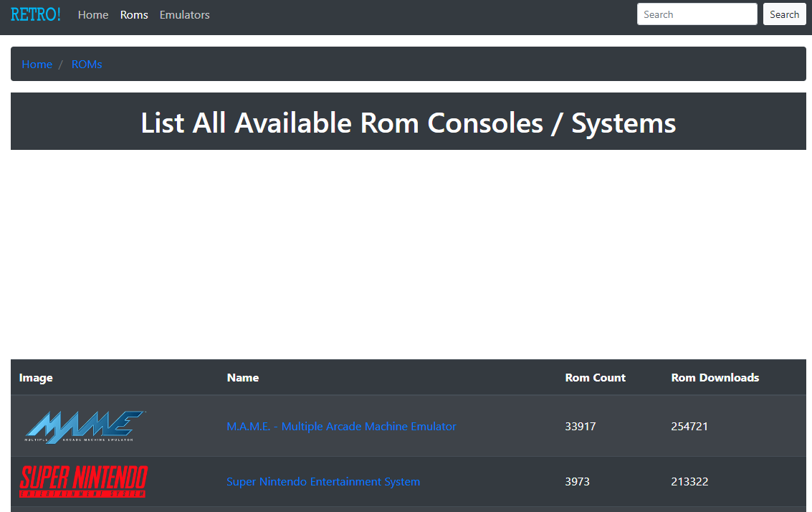Click the M.A.M.E. logo image

click(85, 427)
